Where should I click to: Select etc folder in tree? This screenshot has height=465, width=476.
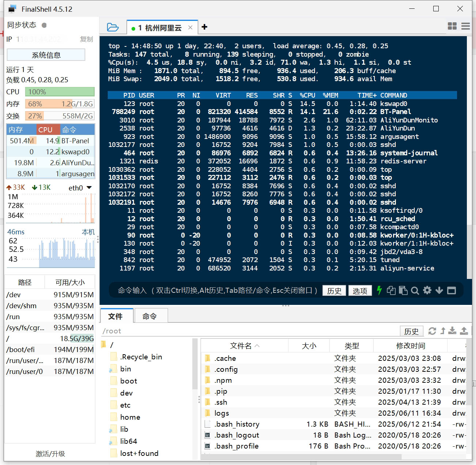(125, 405)
